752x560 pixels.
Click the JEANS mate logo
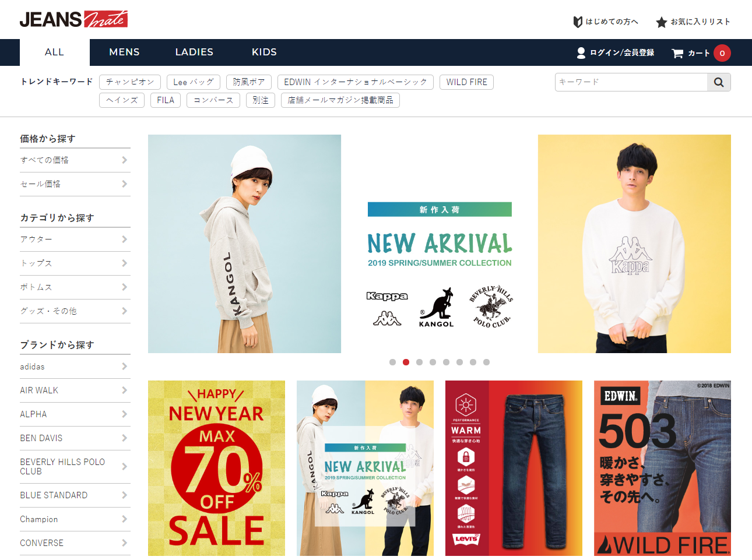click(x=73, y=19)
